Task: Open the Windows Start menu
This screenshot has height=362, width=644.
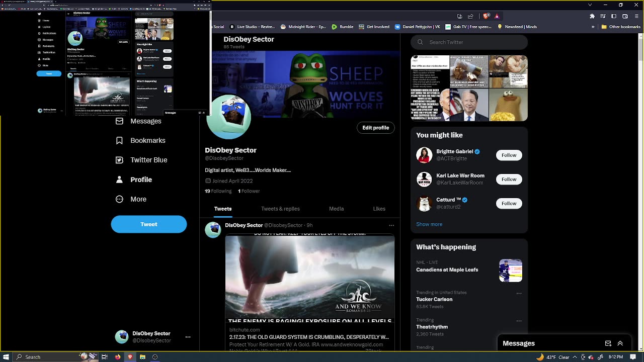Action: point(6,357)
